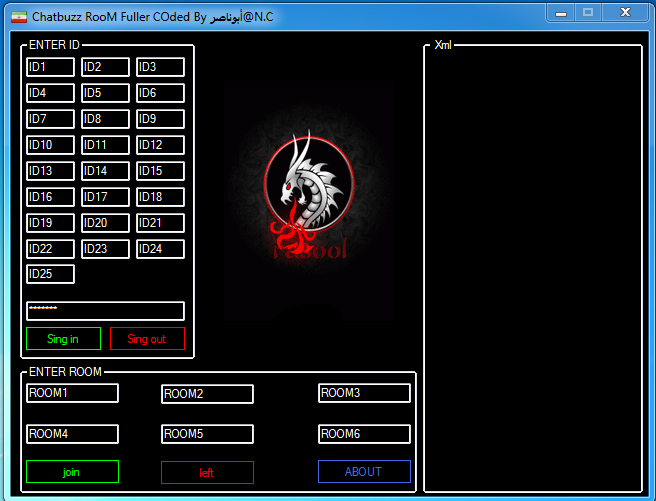Place cursor in ID15 field

160,171
